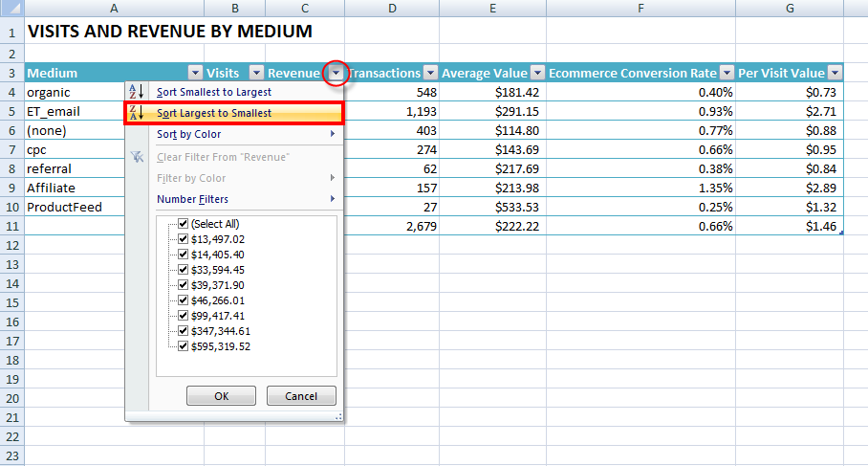Uncheck the $595,319.52 filter checkbox
This screenshot has height=466, width=868.
(184, 346)
